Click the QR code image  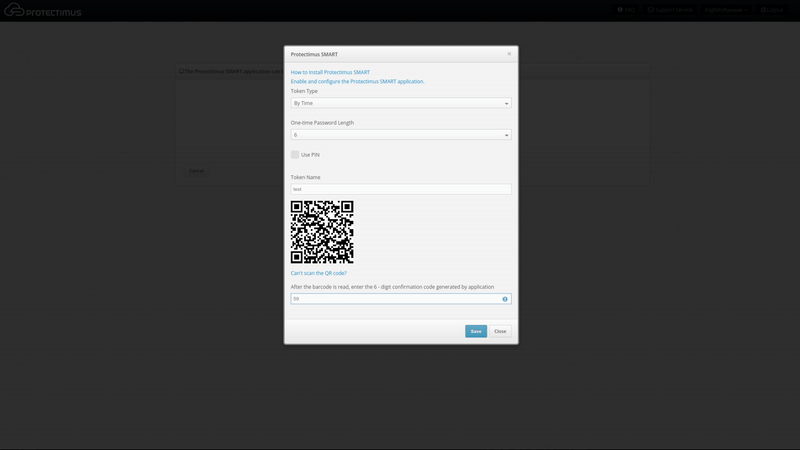click(x=322, y=232)
